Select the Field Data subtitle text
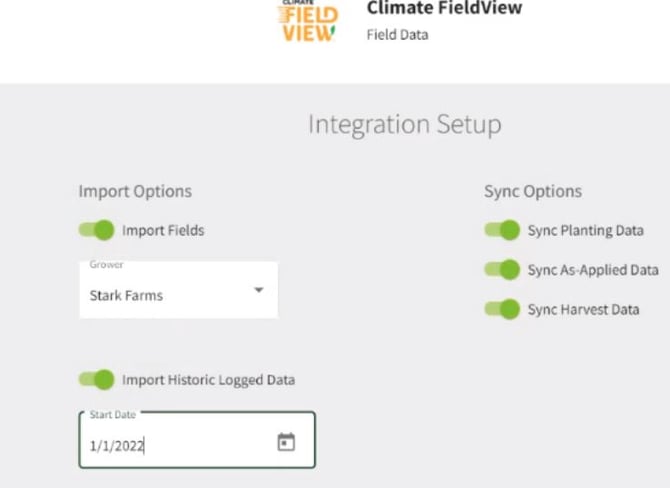Viewport: 670px width, 488px height. [x=397, y=35]
